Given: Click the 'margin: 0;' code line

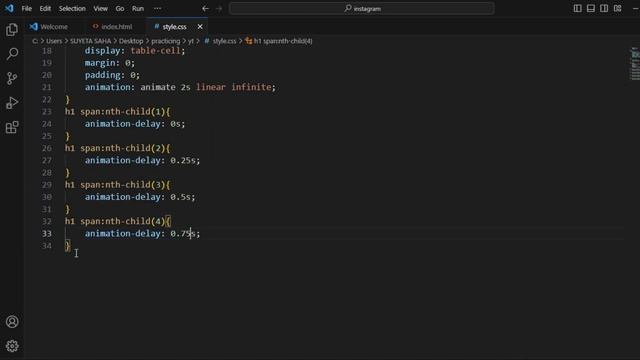Looking at the screenshot, I should point(109,63).
